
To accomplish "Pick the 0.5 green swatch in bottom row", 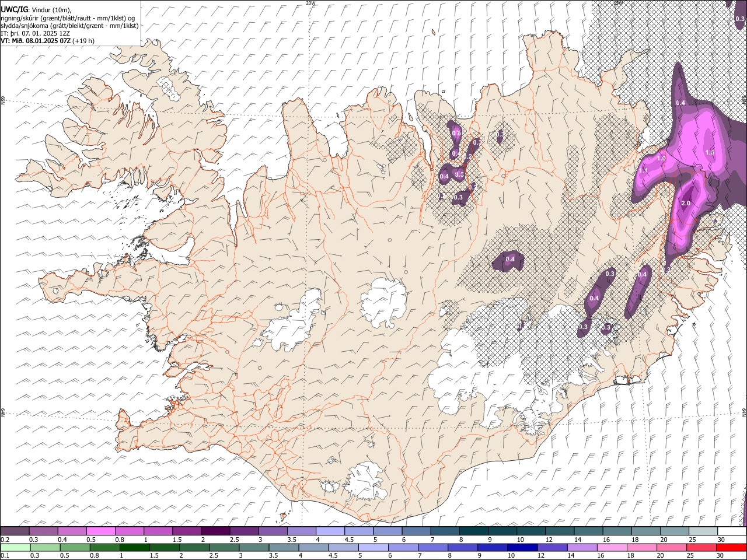I will click(x=75, y=547).
